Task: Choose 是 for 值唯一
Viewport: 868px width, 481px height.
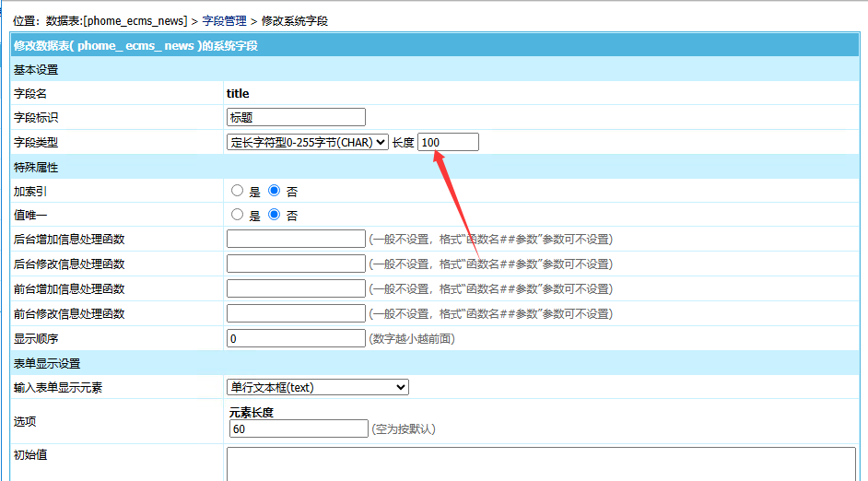Action: pos(237,215)
